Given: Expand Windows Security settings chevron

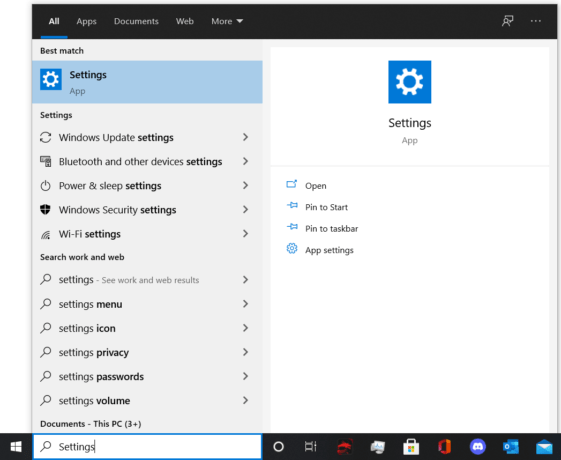Looking at the screenshot, I should (x=245, y=209).
